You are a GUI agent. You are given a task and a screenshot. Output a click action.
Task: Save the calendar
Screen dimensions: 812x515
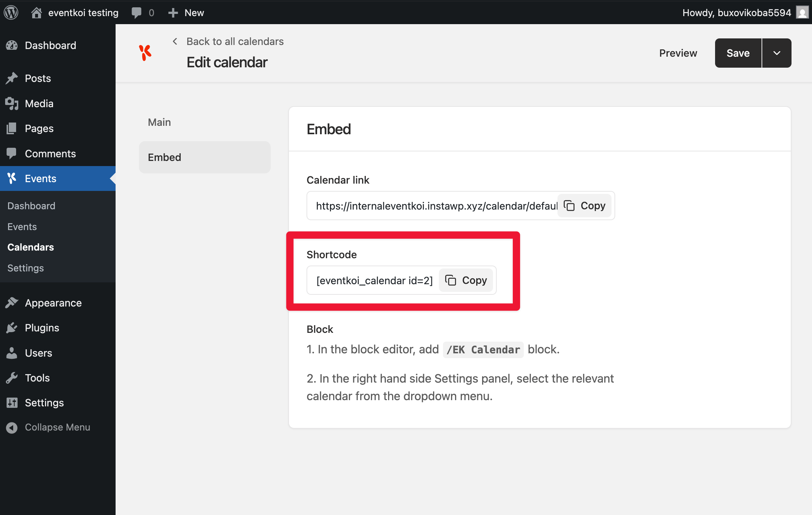[738, 53]
